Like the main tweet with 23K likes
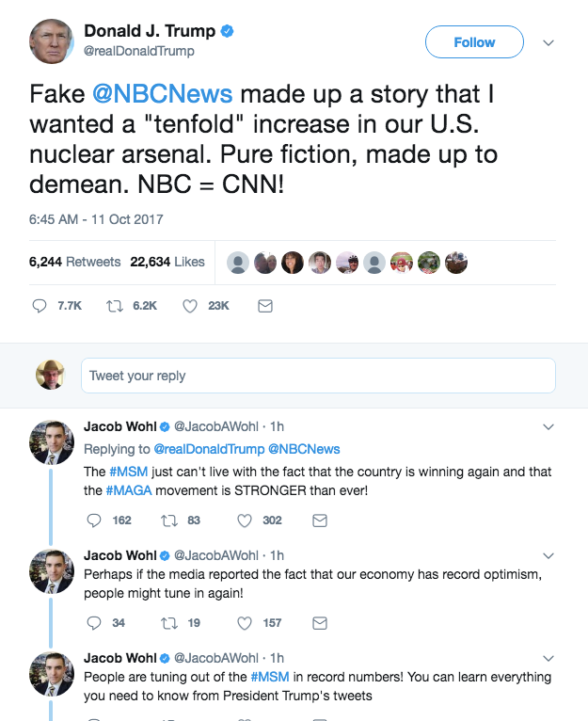 (189, 306)
